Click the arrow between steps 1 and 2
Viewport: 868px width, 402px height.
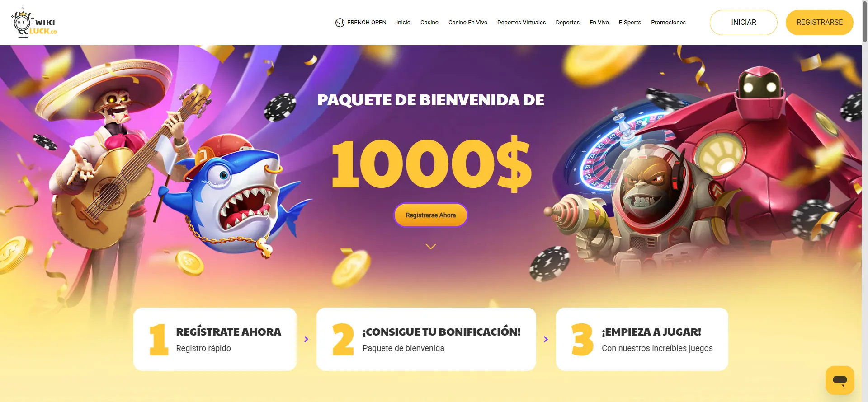pyautogui.click(x=306, y=339)
